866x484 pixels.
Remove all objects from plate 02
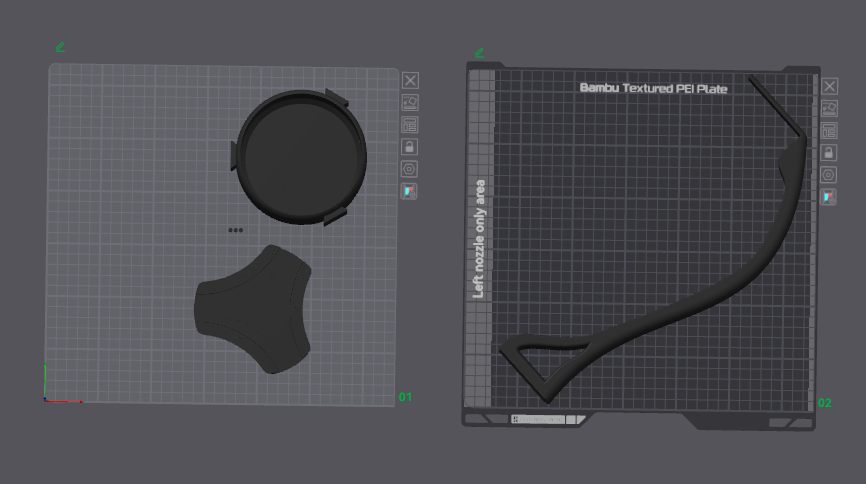(x=830, y=86)
